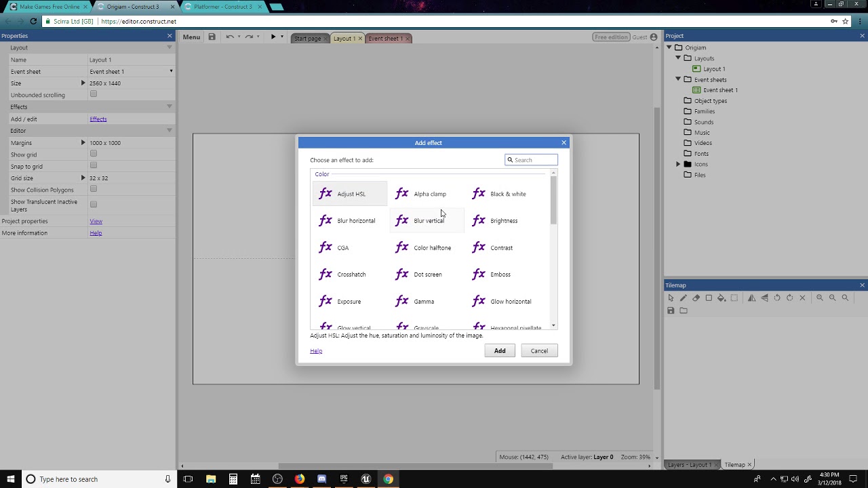Viewport: 868px width, 488px height.
Task: Rotate tile counter-clockwise in Tilemap bar
Action: pyautogui.click(x=777, y=298)
